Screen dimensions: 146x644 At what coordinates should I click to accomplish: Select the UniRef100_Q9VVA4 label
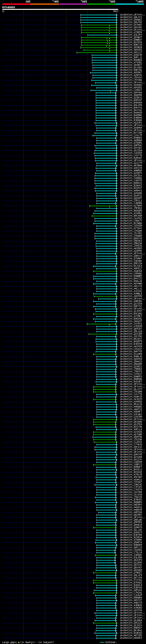pyautogui.click(x=131, y=93)
